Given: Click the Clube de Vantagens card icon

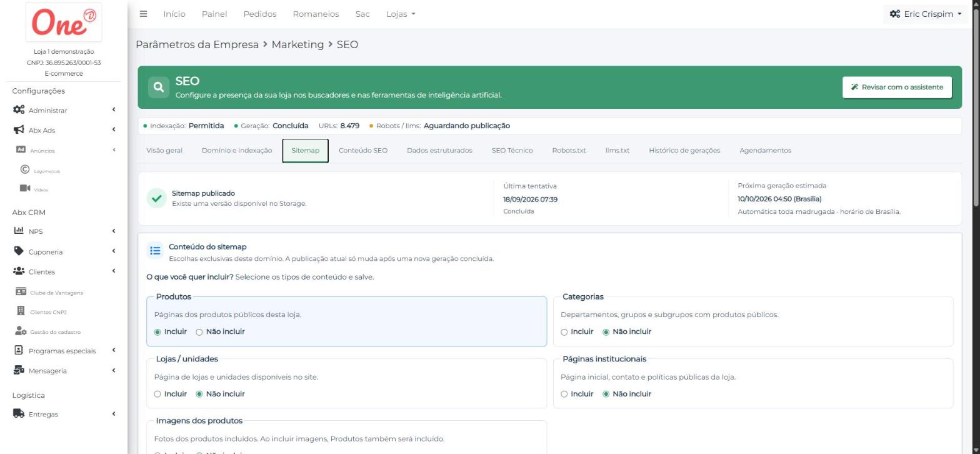Looking at the screenshot, I should coord(21,292).
